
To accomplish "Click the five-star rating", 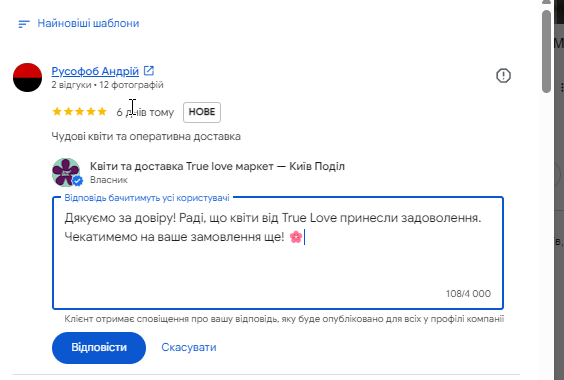I will 79,112.
